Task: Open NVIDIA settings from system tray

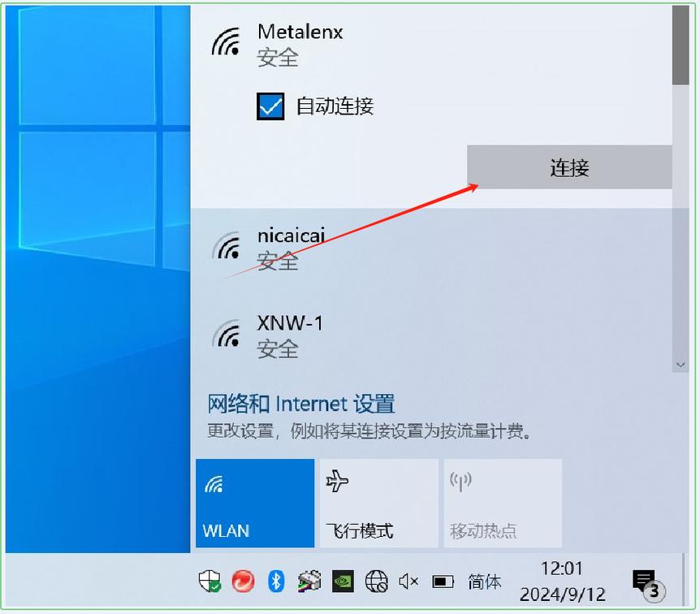Action: point(343,582)
